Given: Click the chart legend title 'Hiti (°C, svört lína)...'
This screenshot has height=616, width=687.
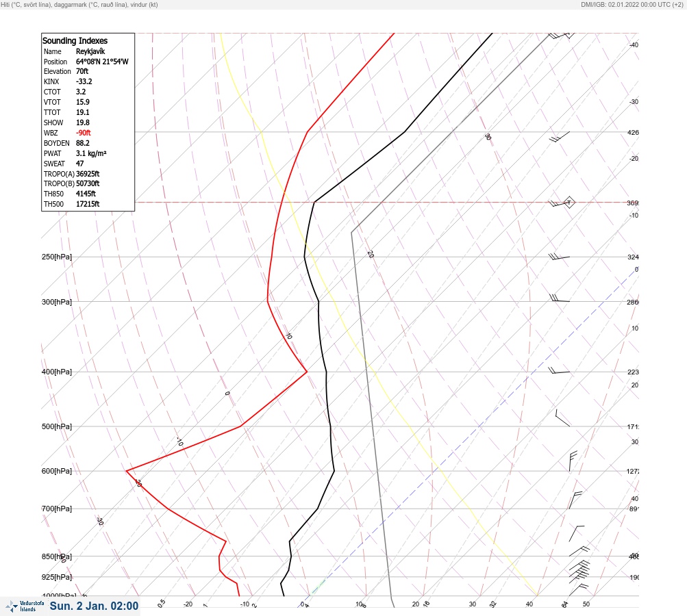Looking at the screenshot, I should tap(79, 5).
